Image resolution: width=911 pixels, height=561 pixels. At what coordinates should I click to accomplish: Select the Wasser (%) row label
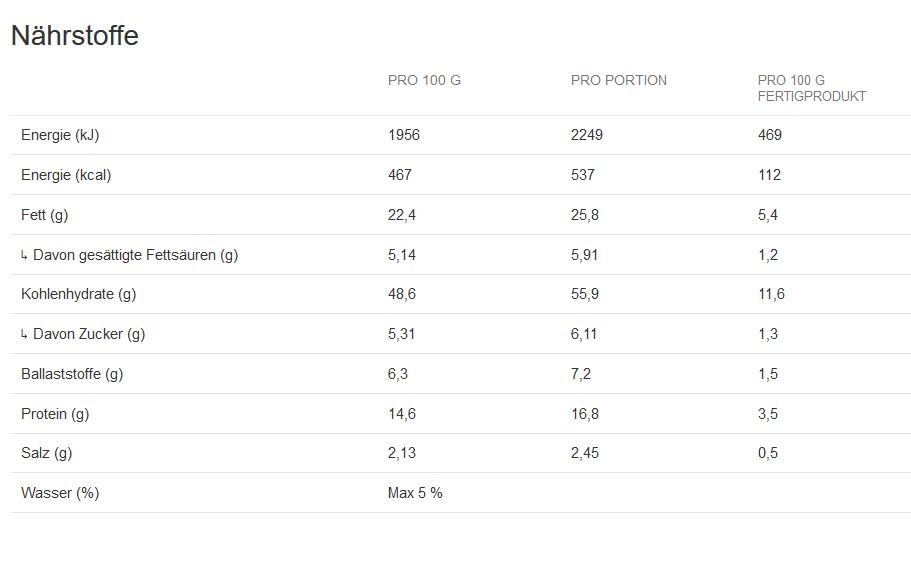60,493
